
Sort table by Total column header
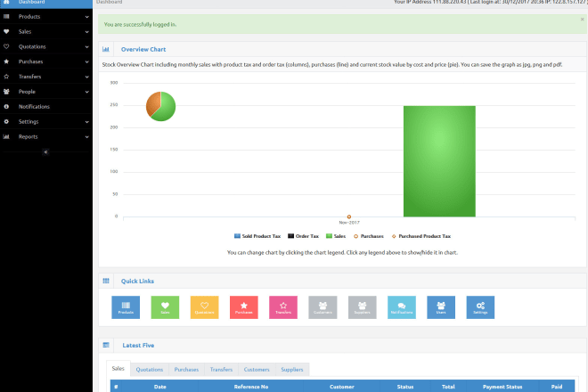pyautogui.click(x=448, y=387)
